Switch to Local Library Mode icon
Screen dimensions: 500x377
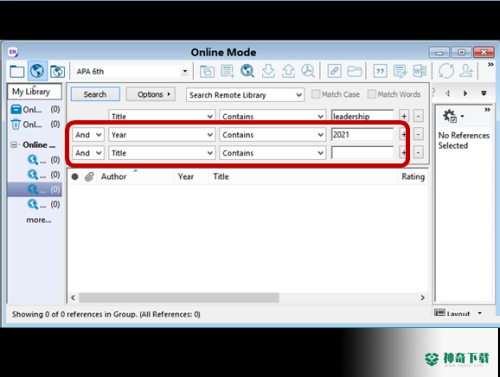17,71
